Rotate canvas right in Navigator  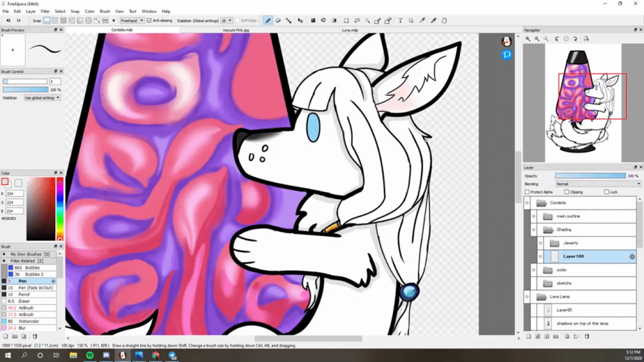click(x=575, y=39)
